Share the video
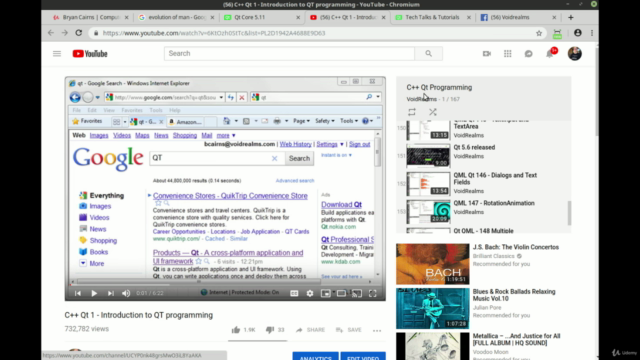This screenshot has width=640, height=360. coord(310,330)
